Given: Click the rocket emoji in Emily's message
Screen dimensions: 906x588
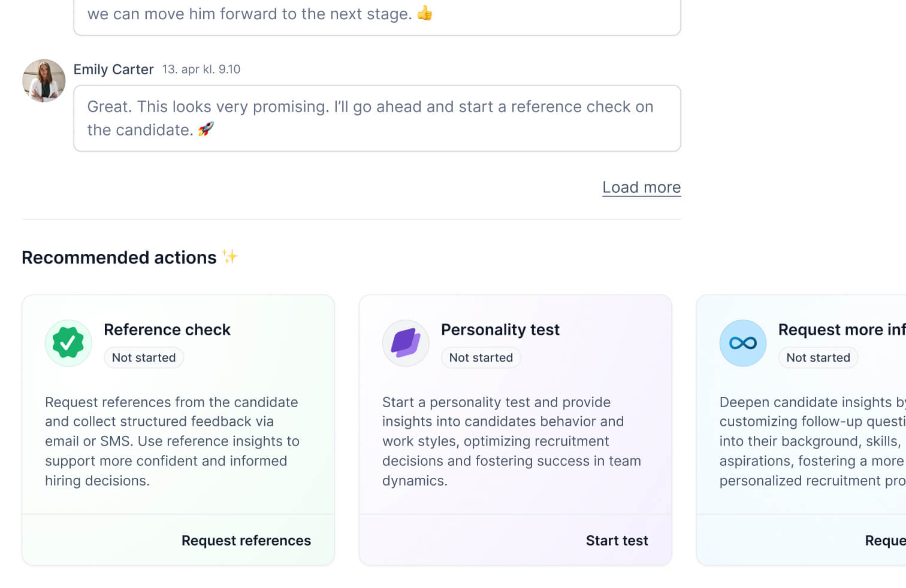Looking at the screenshot, I should coord(206,129).
